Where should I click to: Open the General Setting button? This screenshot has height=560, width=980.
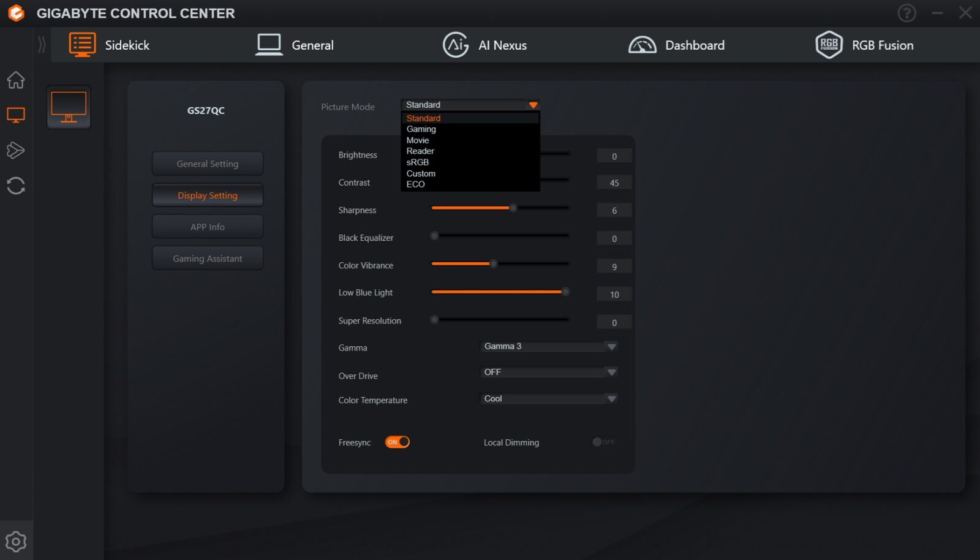coord(208,164)
